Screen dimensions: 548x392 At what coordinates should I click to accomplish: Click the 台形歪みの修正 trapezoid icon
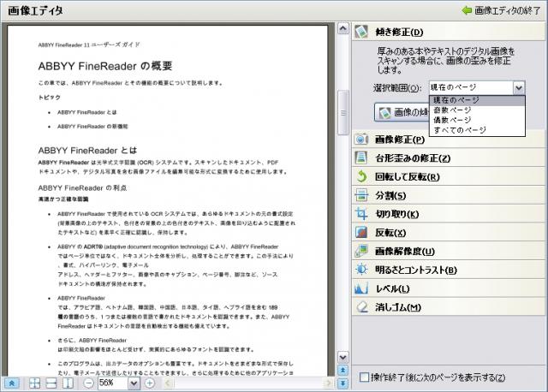[361, 158]
